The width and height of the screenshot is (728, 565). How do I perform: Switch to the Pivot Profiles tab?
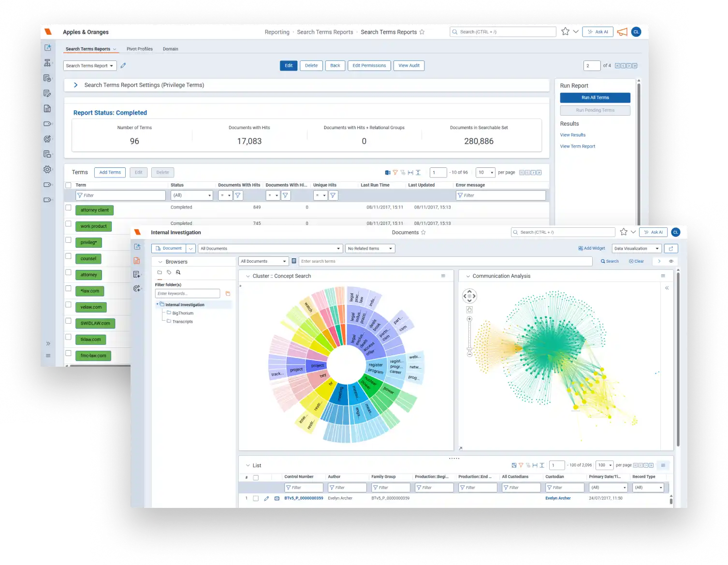pos(140,49)
